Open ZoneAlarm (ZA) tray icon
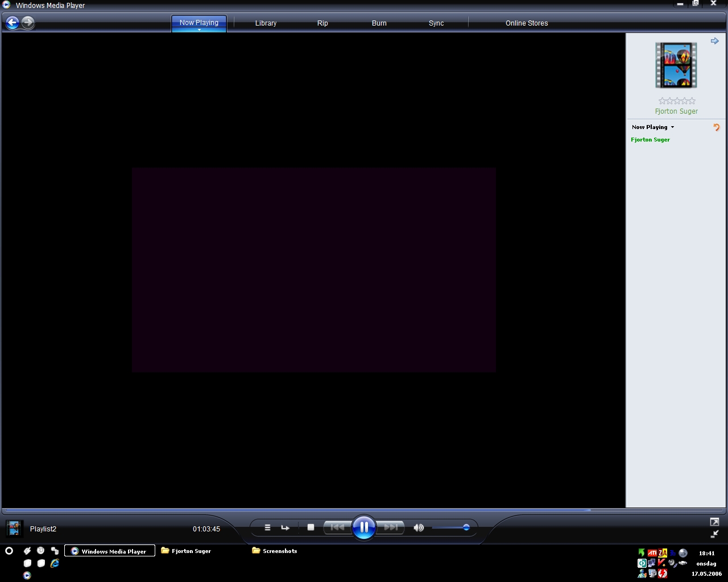Viewport: 728px width, 582px height. [x=663, y=552]
